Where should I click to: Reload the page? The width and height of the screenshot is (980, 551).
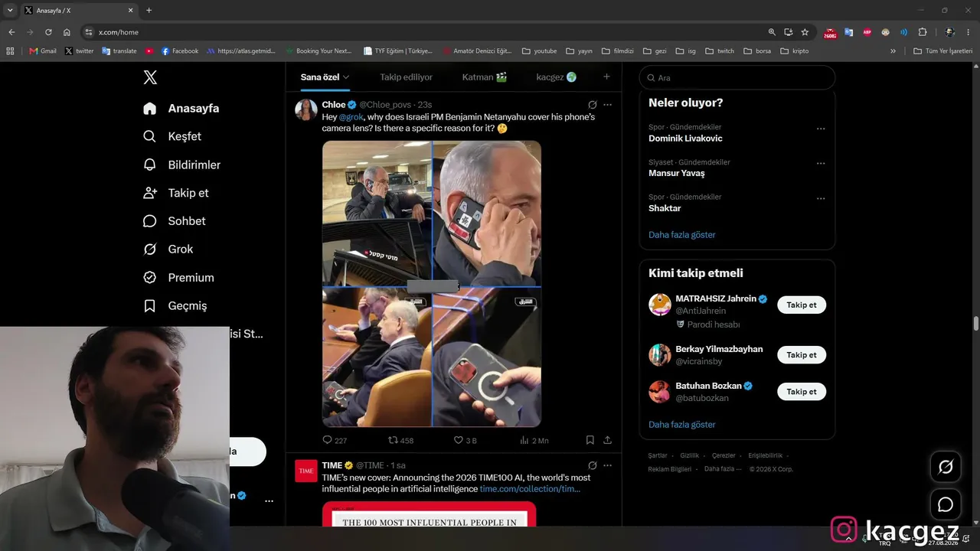coord(48,32)
